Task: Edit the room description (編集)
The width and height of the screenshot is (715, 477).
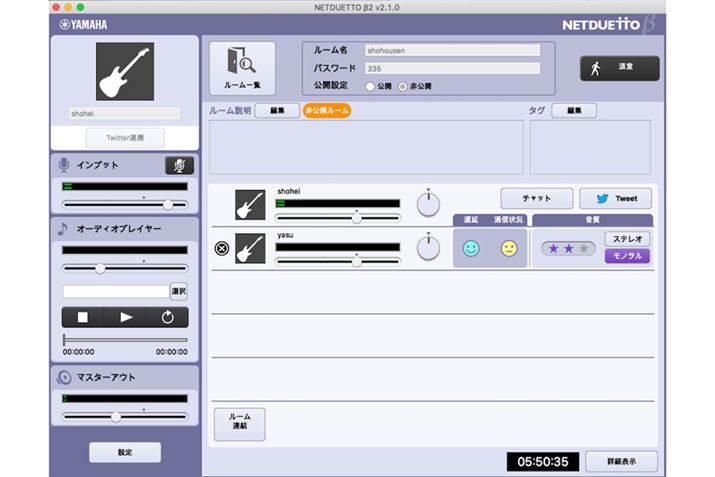Action: click(277, 110)
